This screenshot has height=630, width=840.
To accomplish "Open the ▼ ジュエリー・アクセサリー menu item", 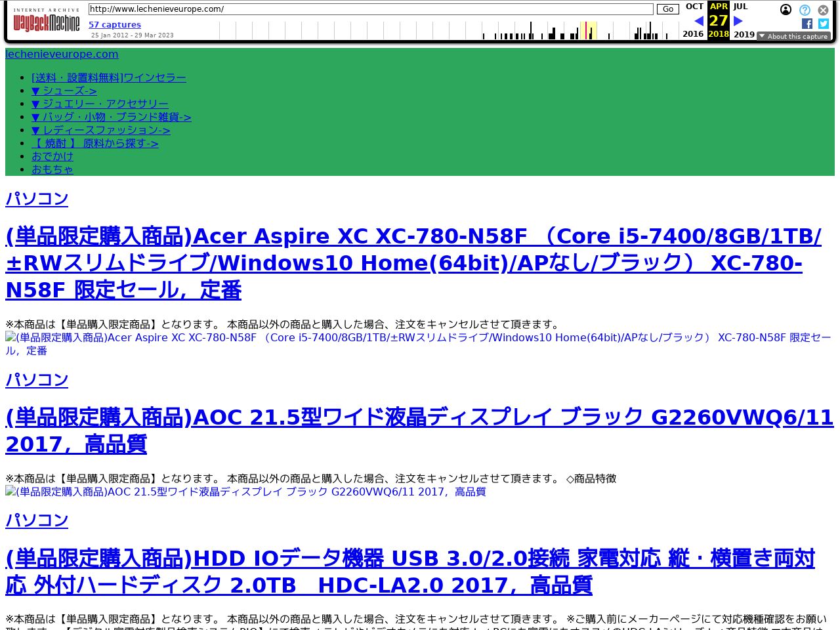I will [100, 104].
